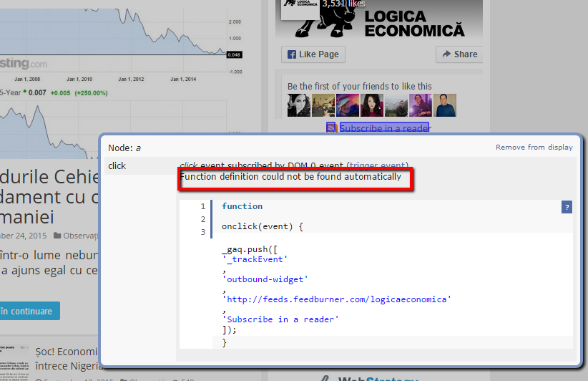Screen dimensions: 588x381
Task: Click the WebStrategy logo at the bottom
Action: (x=372, y=377)
